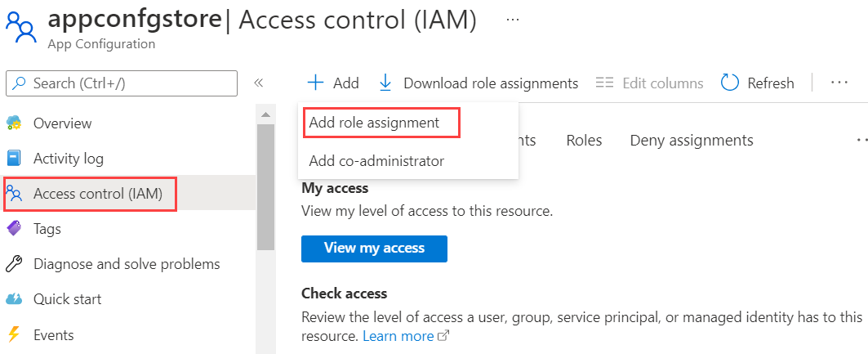This screenshot has width=868, height=354.
Task: Choose Add co-administrator from the menu
Action: point(376,161)
